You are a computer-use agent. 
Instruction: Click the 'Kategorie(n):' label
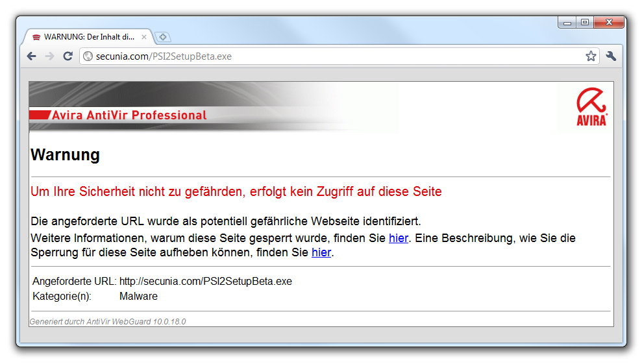(x=62, y=296)
